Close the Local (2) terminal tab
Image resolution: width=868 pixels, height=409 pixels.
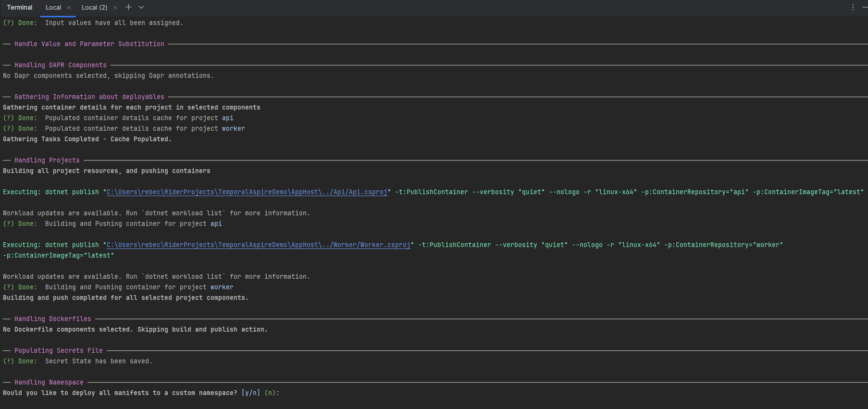115,8
